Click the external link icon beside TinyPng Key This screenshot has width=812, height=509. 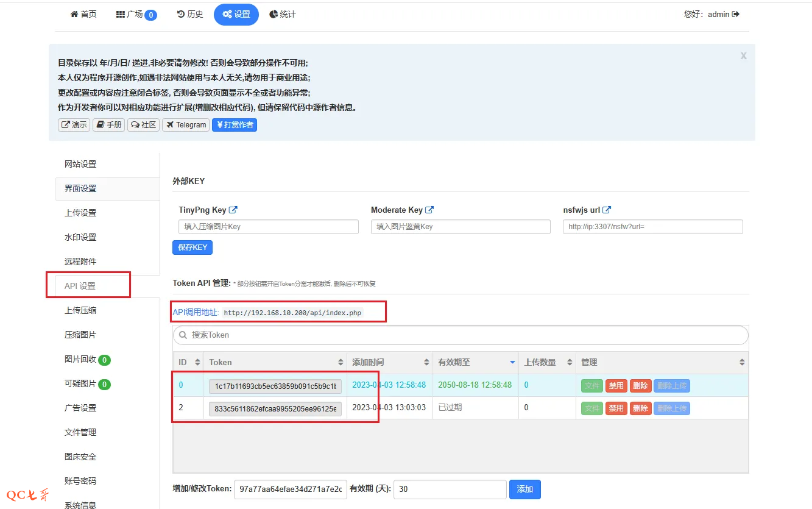point(233,210)
